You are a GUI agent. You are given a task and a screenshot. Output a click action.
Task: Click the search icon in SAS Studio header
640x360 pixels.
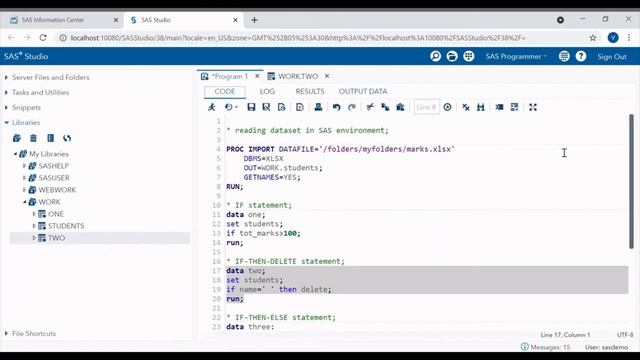436,56
